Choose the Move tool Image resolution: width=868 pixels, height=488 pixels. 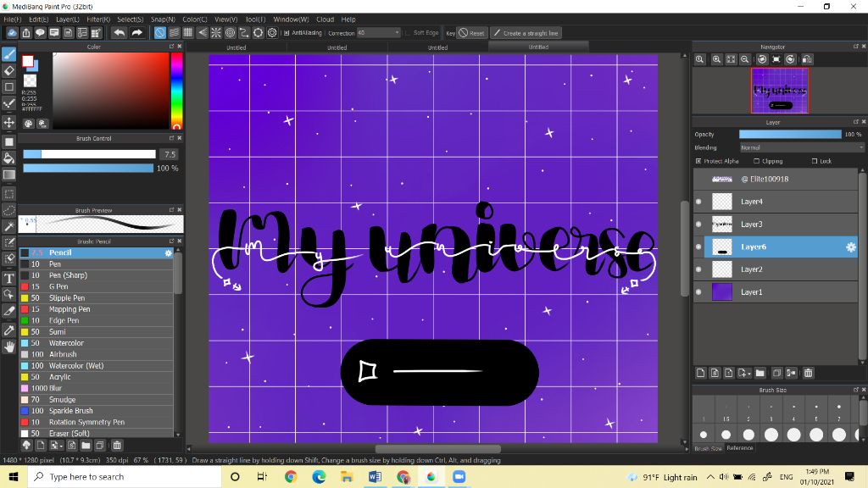coord(8,122)
